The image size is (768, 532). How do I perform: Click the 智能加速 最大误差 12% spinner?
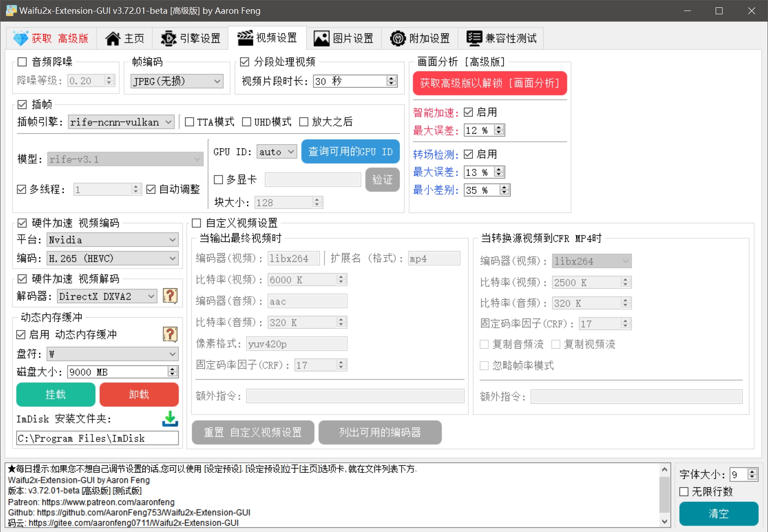tap(484, 130)
